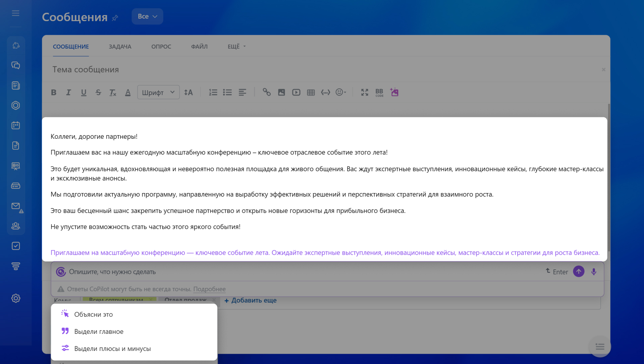
Task: Open the CoPilot AI image icon
Action: tap(394, 92)
